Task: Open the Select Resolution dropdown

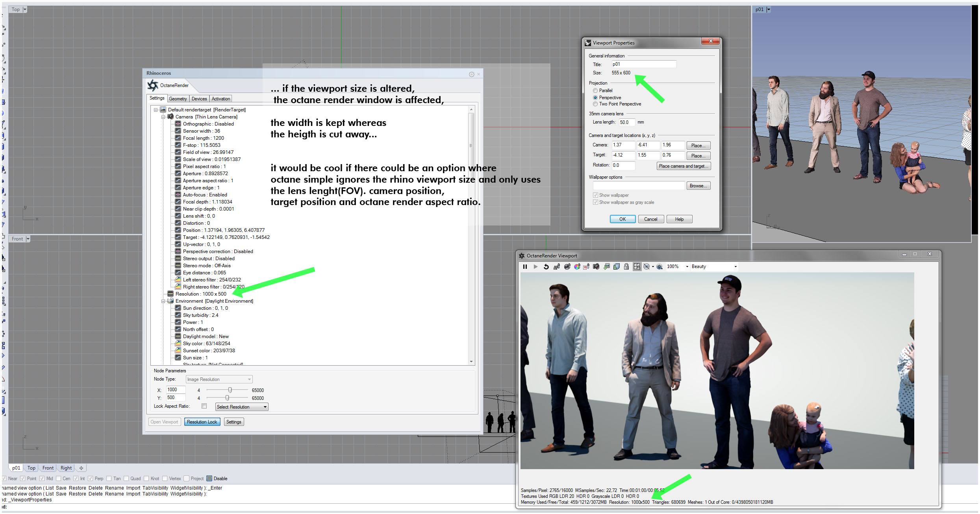Action: click(x=241, y=407)
